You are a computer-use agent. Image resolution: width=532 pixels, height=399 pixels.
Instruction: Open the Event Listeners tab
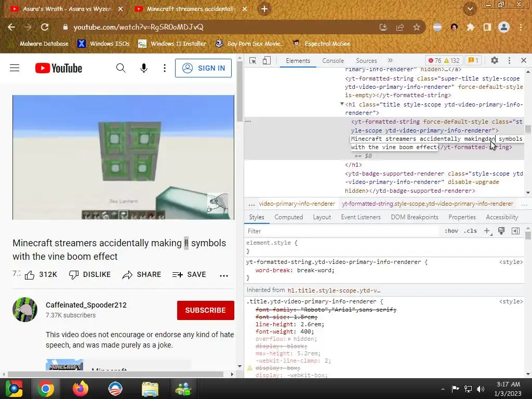(361, 217)
